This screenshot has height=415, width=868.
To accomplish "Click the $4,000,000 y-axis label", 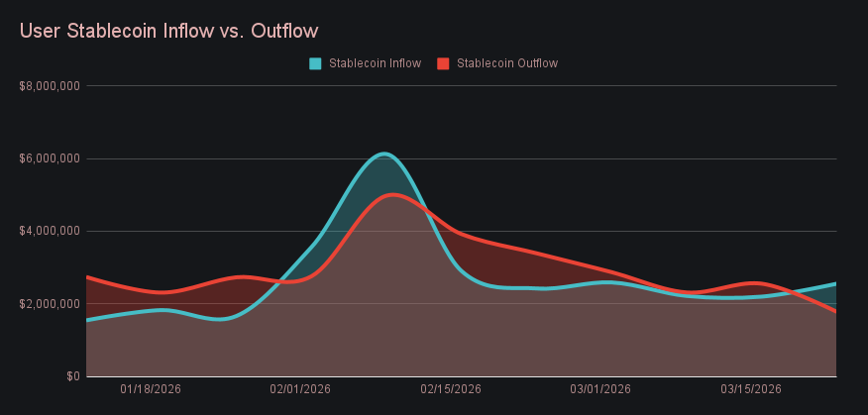I will click(x=50, y=231).
